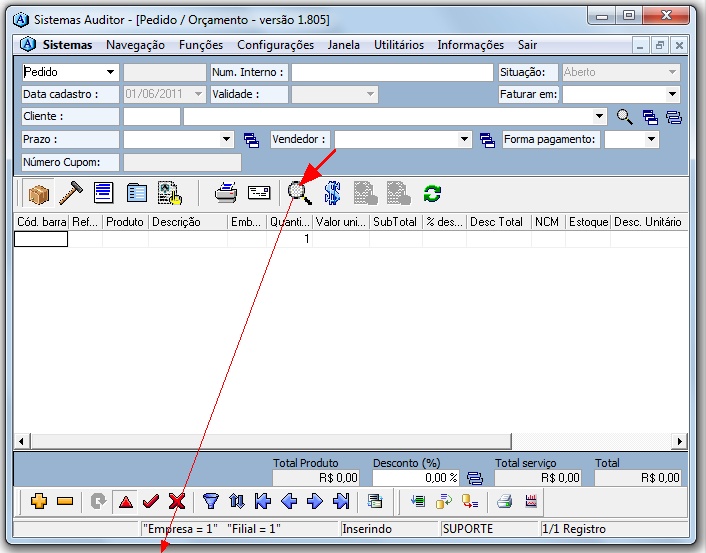
Task: Click the Produto column header
Action: pos(125,222)
